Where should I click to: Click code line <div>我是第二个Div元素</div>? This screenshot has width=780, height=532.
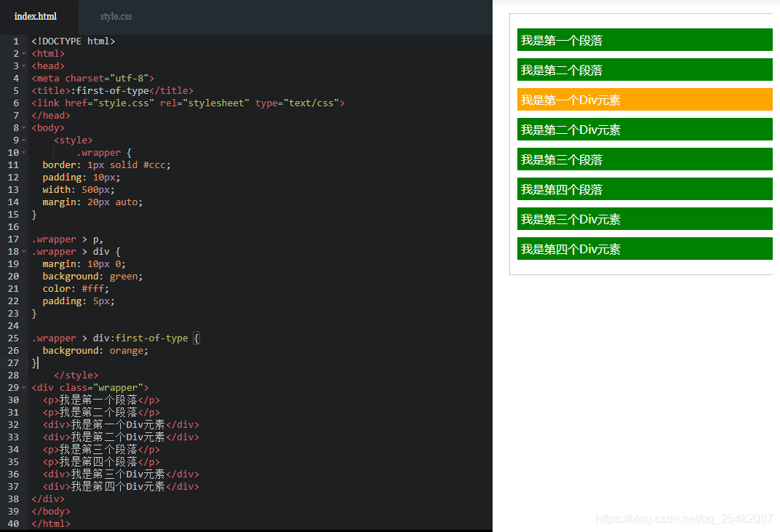click(x=121, y=437)
